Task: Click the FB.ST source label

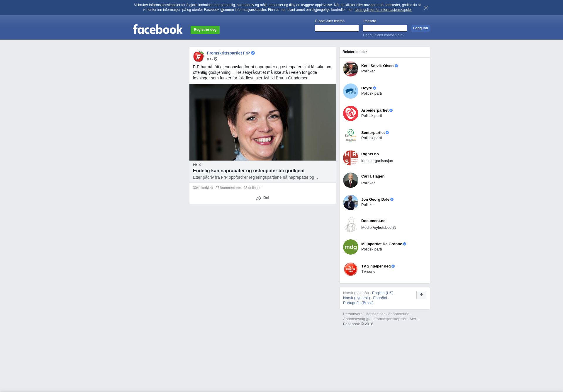Action: pyautogui.click(x=198, y=165)
